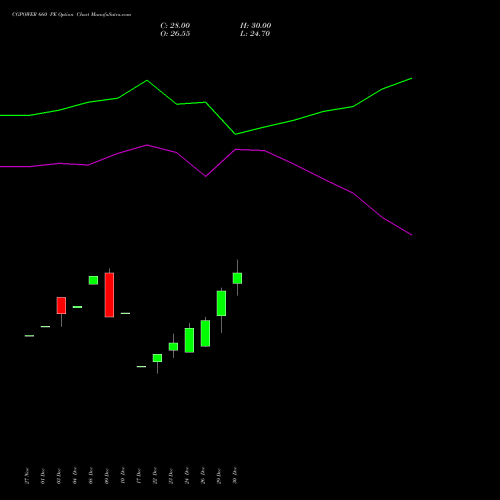Screen dimensions: 500x500
Task: Click the '01 Dec' date axis label
Action: (x=43, y=476)
